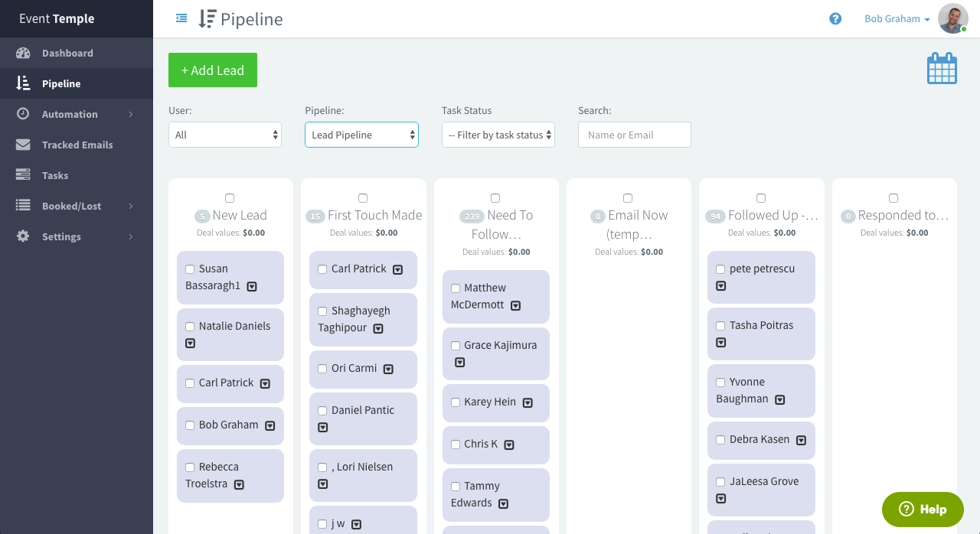Image resolution: width=980 pixels, height=534 pixels.
Task: Open the Filter by task status dropdown
Action: 498,135
